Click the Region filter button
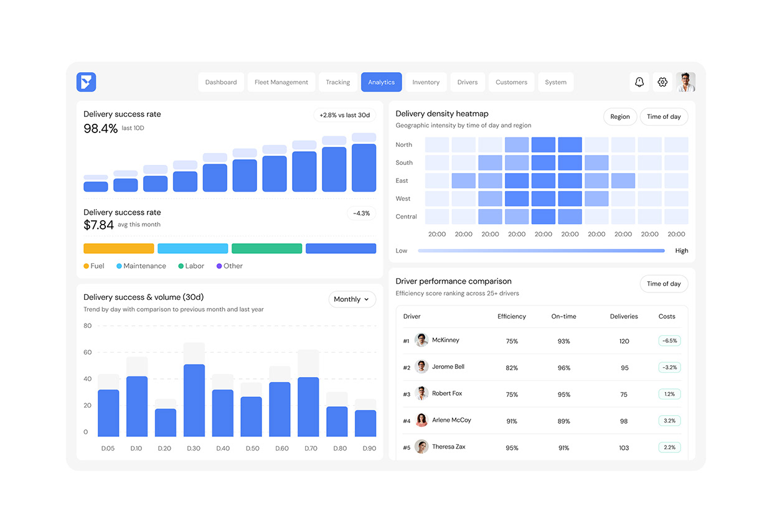772x532 pixels. click(x=620, y=116)
